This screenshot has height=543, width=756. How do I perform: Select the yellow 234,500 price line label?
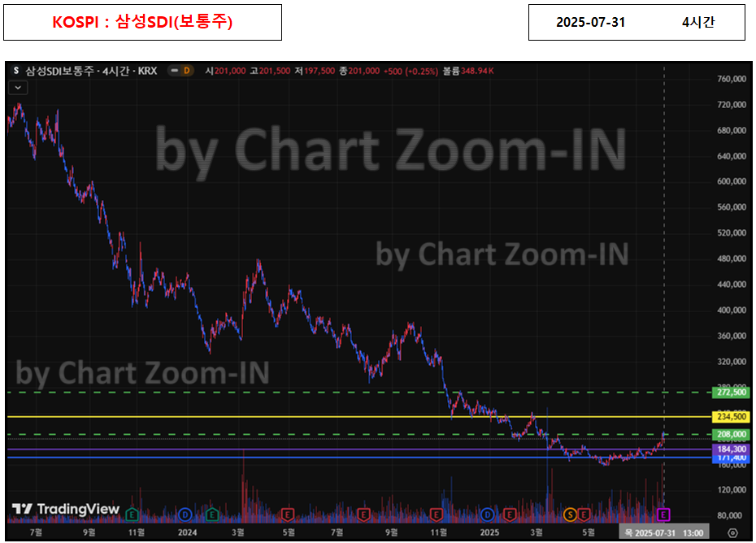[731, 417]
